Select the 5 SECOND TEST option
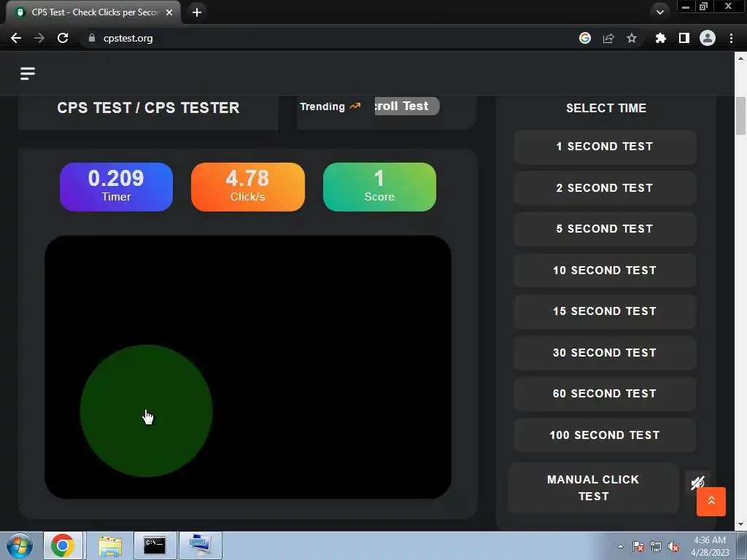Viewport: 747px width, 560px height. pyautogui.click(x=605, y=229)
